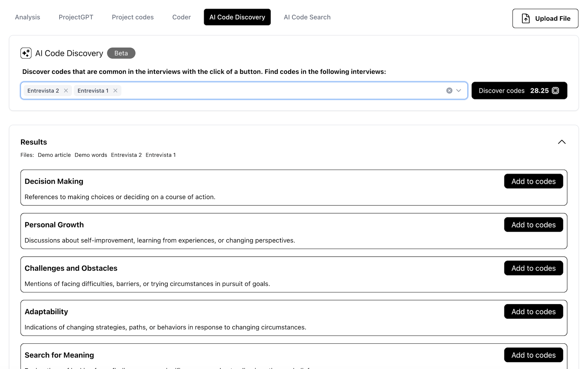Add Personal Growth to codes
The height and width of the screenshot is (369, 588).
pos(533,224)
